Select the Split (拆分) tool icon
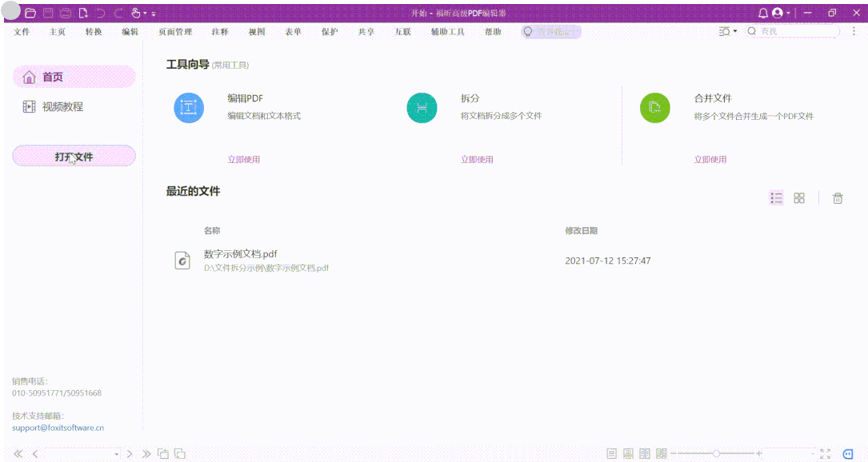Screen dimensions: 868x462 coord(422,107)
